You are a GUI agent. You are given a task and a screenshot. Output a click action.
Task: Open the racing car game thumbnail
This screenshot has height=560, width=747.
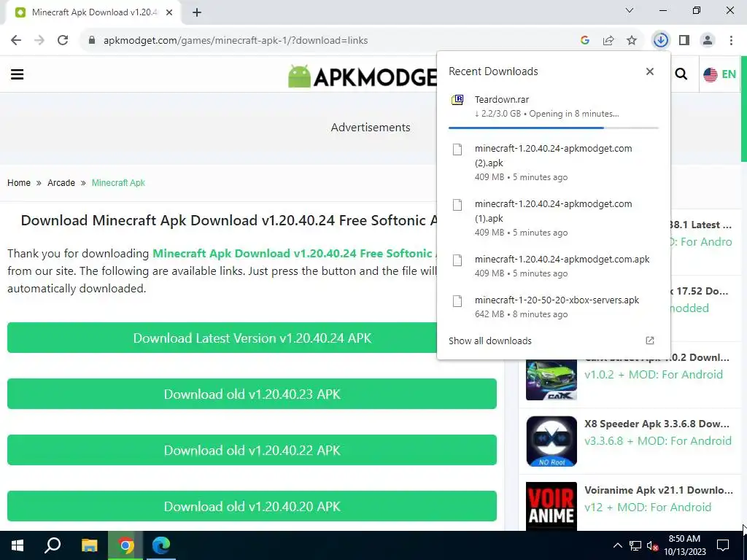pos(551,378)
